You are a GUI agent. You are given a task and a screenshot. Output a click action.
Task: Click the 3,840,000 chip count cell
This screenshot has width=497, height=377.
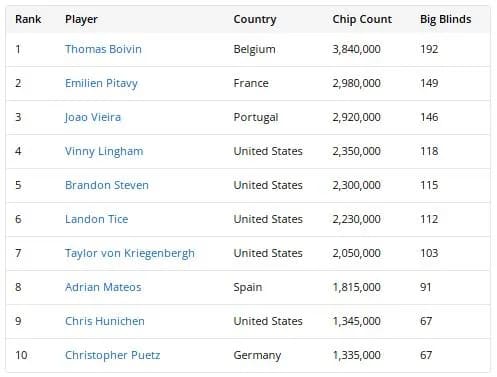click(x=356, y=49)
